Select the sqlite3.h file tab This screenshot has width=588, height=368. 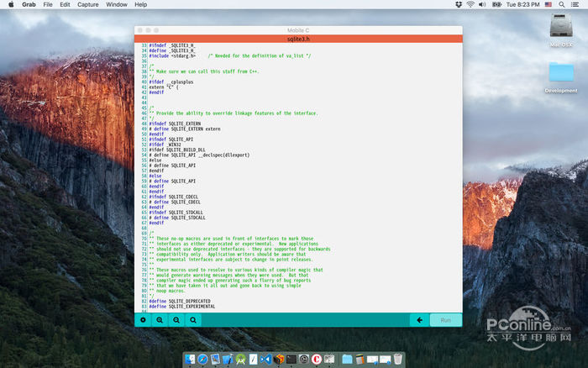pos(298,38)
